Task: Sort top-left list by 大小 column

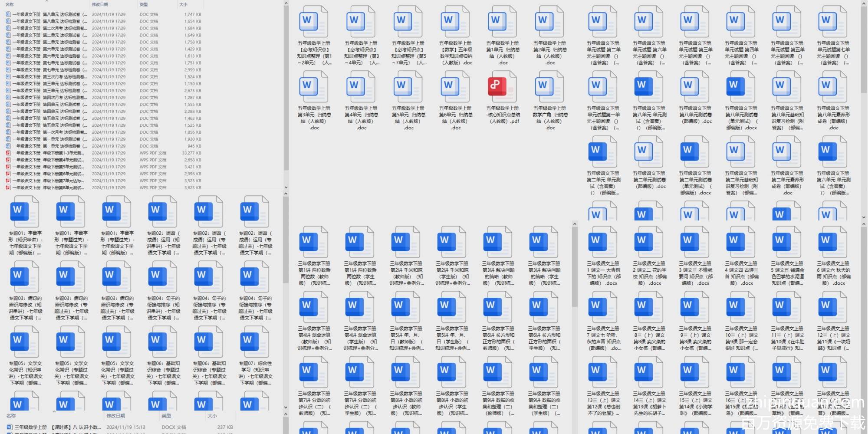Action: (184, 4)
